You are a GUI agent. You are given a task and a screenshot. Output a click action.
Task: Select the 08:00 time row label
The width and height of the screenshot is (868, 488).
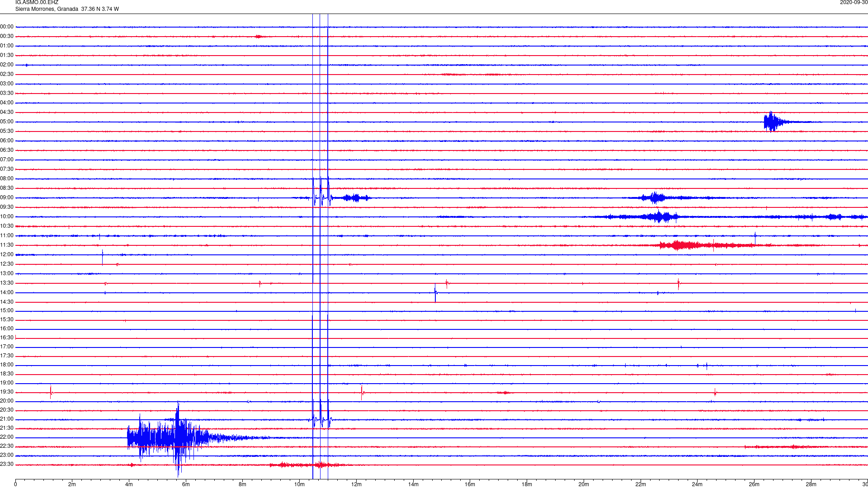(x=7, y=178)
